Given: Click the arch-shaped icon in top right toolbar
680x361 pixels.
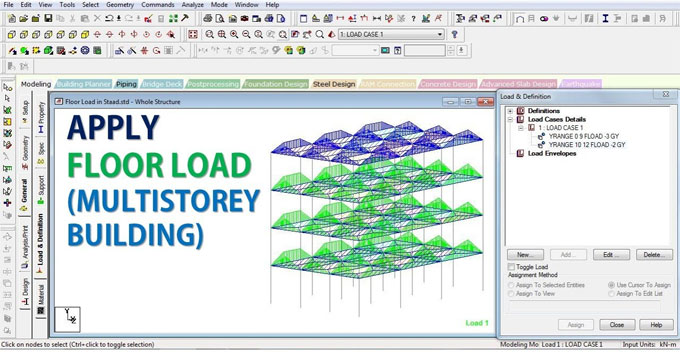Looking at the screenshot, I should point(519,19).
